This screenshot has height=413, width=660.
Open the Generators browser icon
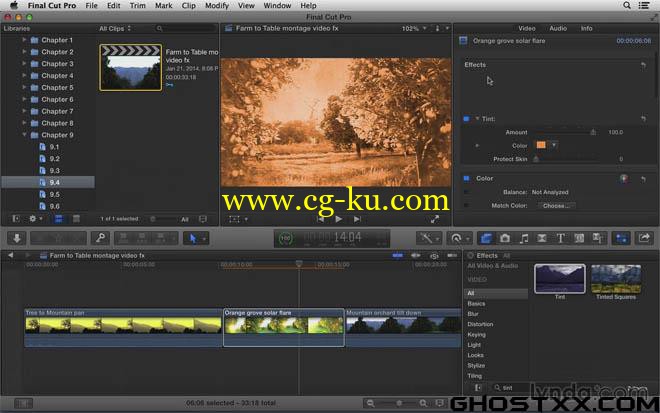(x=579, y=238)
